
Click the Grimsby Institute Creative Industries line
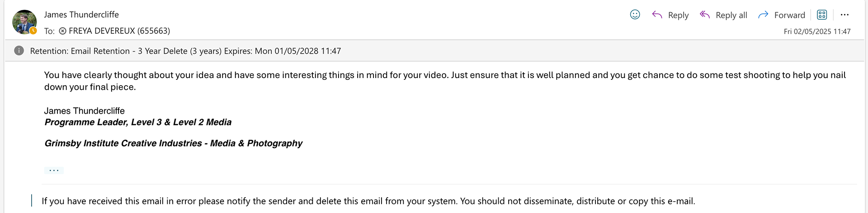(x=174, y=144)
